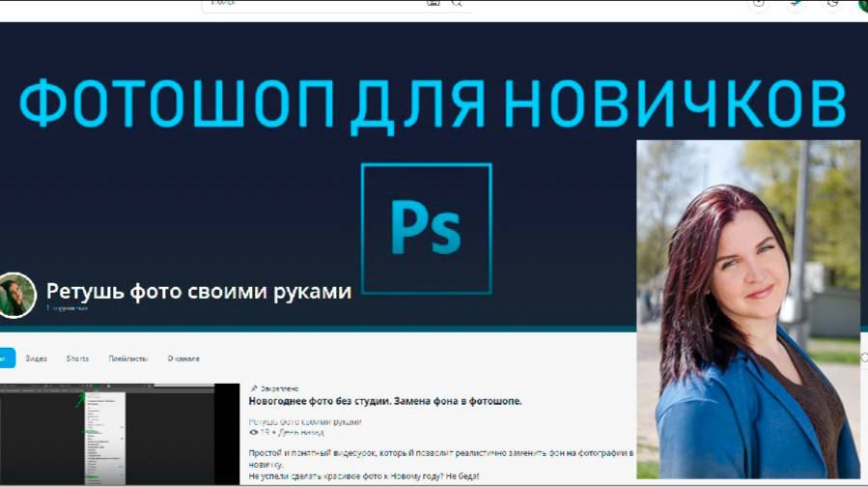Open the Плейлисты tab
This screenshot has width=868, height=488.
pyautogui.click(x=128, y=359)
